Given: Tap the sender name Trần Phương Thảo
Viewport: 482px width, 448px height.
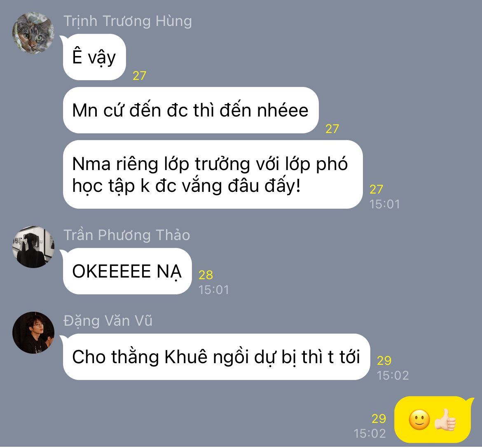Looking at the screenshot, I should pyautogui.click(x=126, y=235).
